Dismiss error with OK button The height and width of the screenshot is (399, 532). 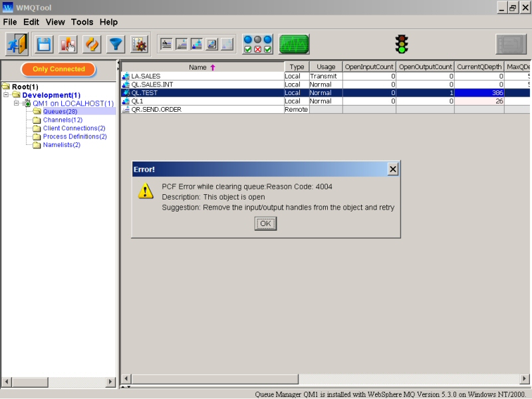[265, 223]
